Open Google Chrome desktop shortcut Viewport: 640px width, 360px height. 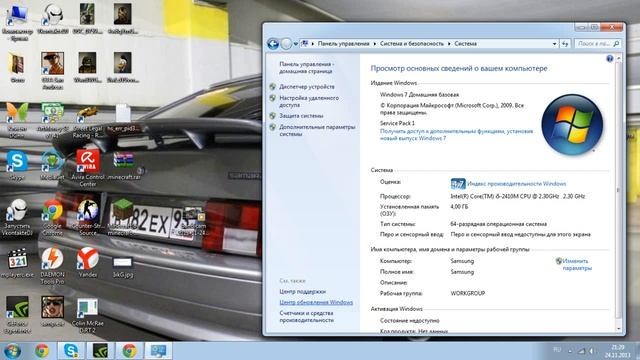52,217
